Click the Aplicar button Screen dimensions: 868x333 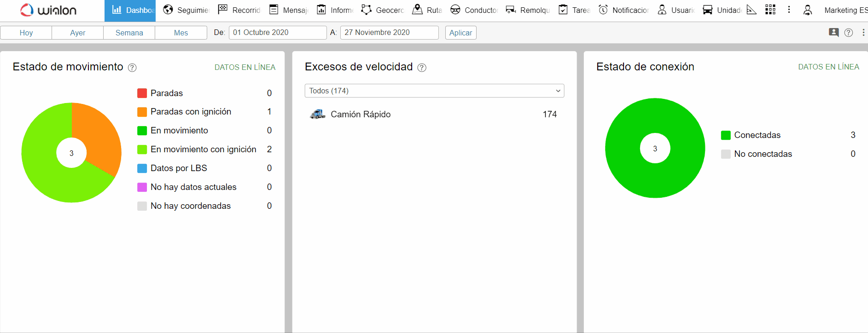click(x=461, y=33)
